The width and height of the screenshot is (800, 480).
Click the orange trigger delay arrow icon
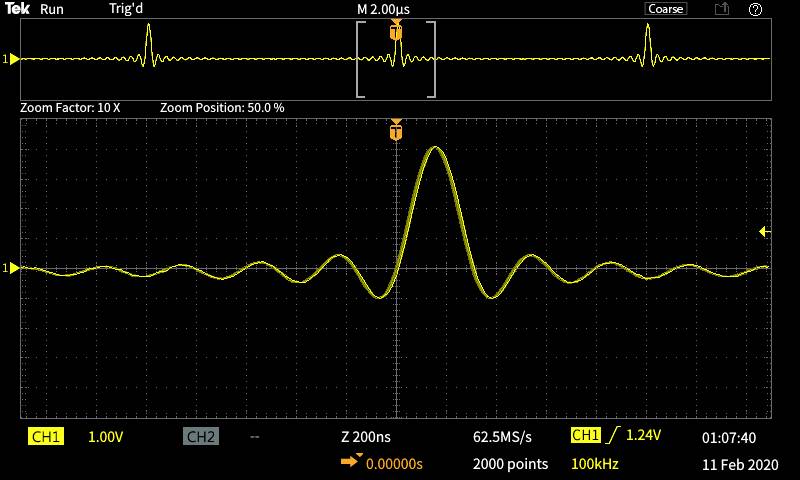click(351, 462)
